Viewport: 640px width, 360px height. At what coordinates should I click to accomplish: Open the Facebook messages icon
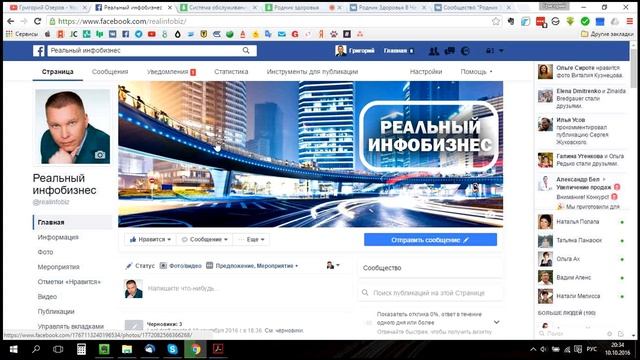pyautogui.click(x=449, y=51)
